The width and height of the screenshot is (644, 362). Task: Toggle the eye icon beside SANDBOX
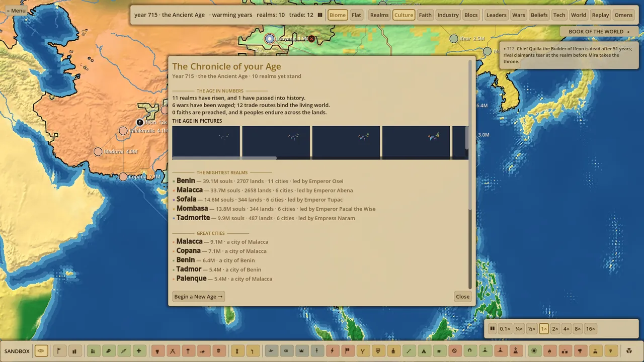coord(41,351)
